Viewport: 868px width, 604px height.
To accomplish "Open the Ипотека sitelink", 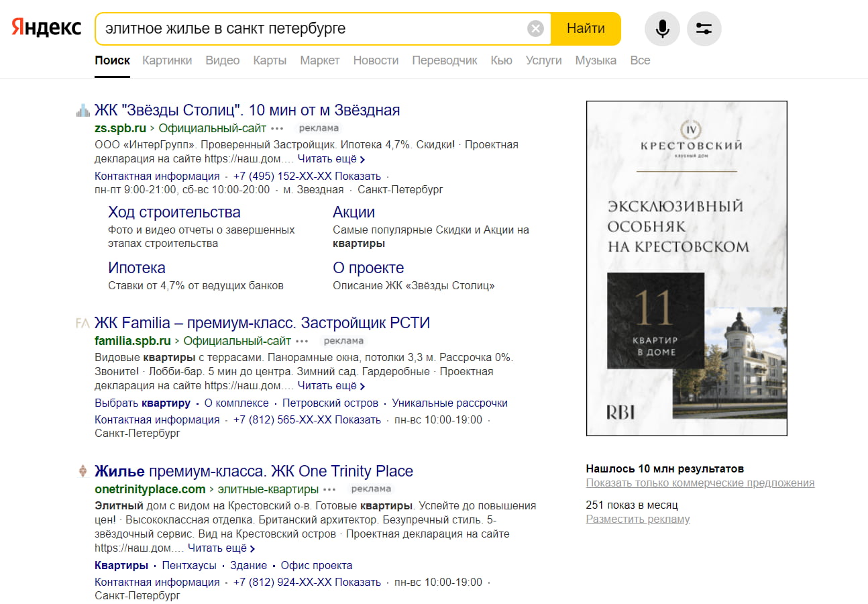I will point(136,268).
